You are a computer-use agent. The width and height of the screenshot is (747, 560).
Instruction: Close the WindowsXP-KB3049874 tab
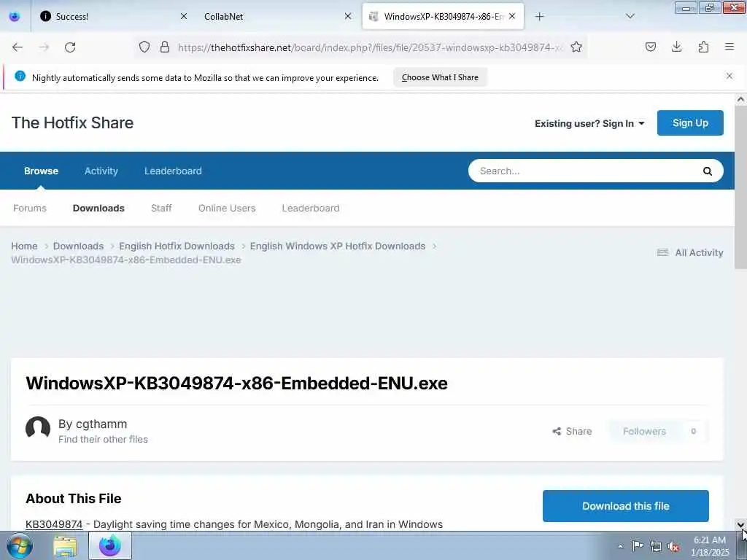click(x=512, y=16)
